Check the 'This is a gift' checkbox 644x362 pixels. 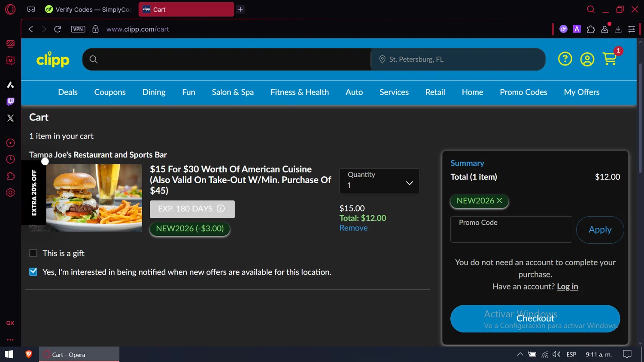coord(33,253)
